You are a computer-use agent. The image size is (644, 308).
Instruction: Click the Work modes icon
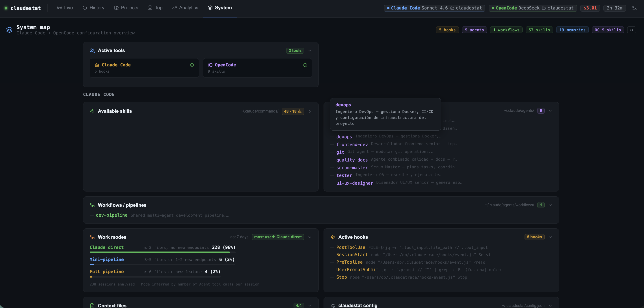point(92,237)
